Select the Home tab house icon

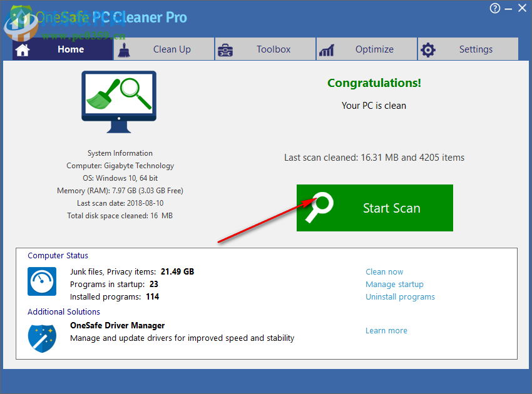(23, 49)
